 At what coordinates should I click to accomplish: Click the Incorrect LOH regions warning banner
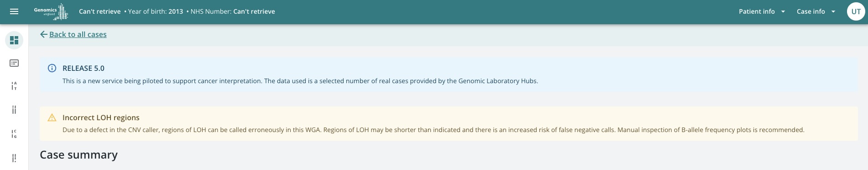[449, 123]
